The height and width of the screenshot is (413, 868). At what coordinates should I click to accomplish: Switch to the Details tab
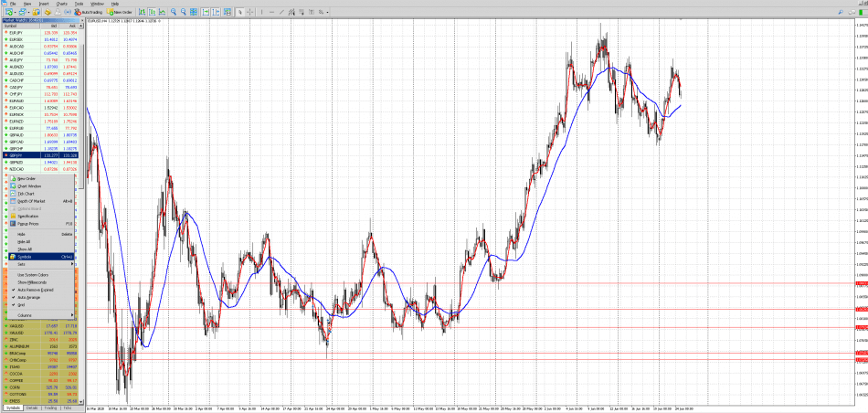pos(32,408)
